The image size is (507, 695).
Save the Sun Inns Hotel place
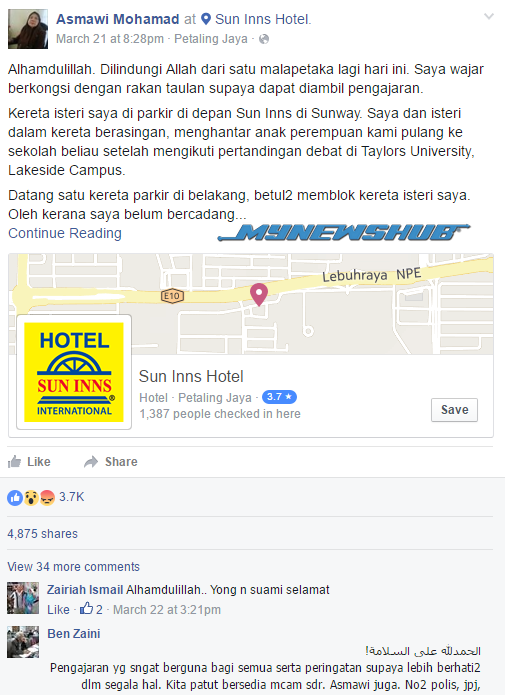pos(454,410)
